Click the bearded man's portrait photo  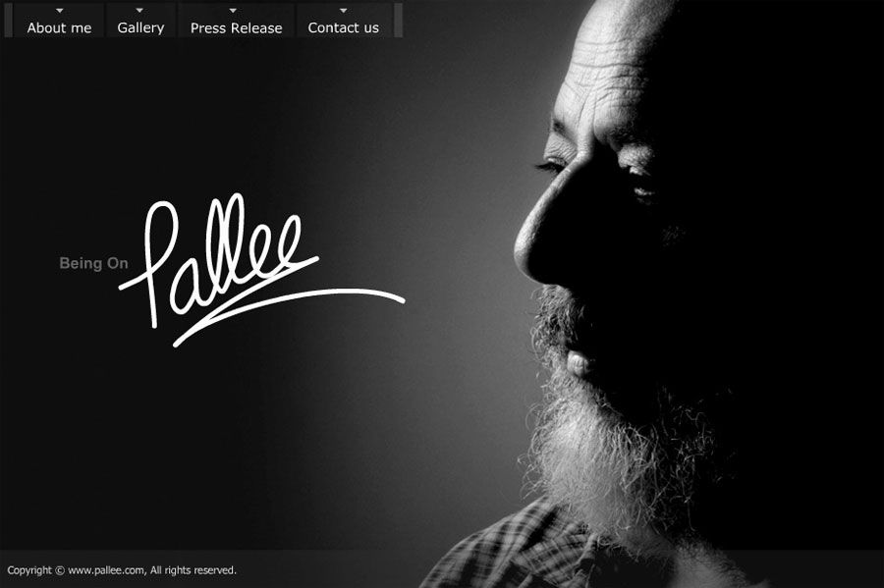pyautogui.click(x=648, y=293)
